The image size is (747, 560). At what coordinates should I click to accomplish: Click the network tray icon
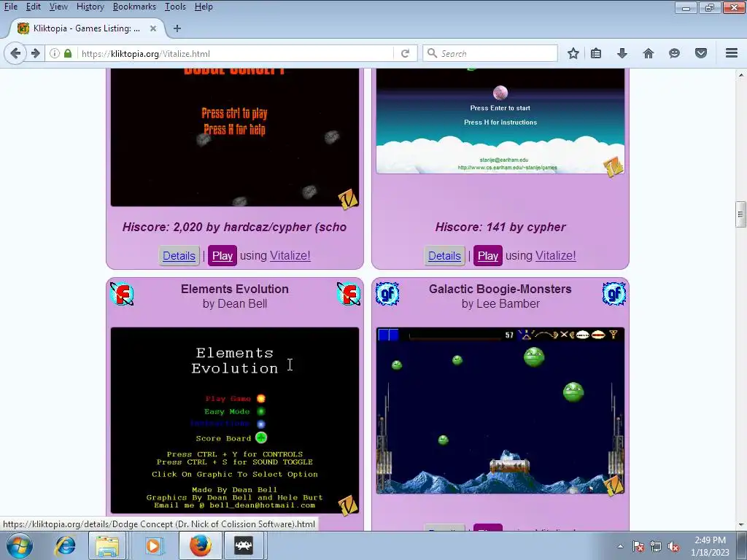(656, 546)
